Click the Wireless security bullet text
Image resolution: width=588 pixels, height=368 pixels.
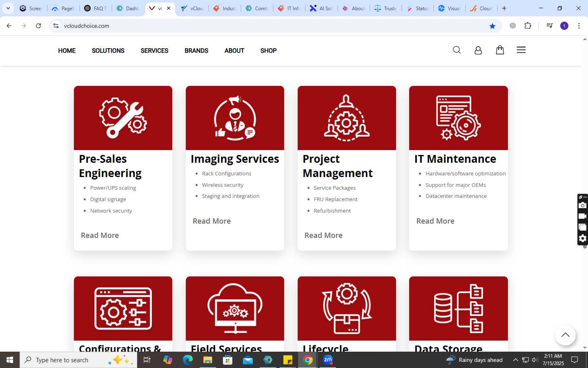pos(223,185)
